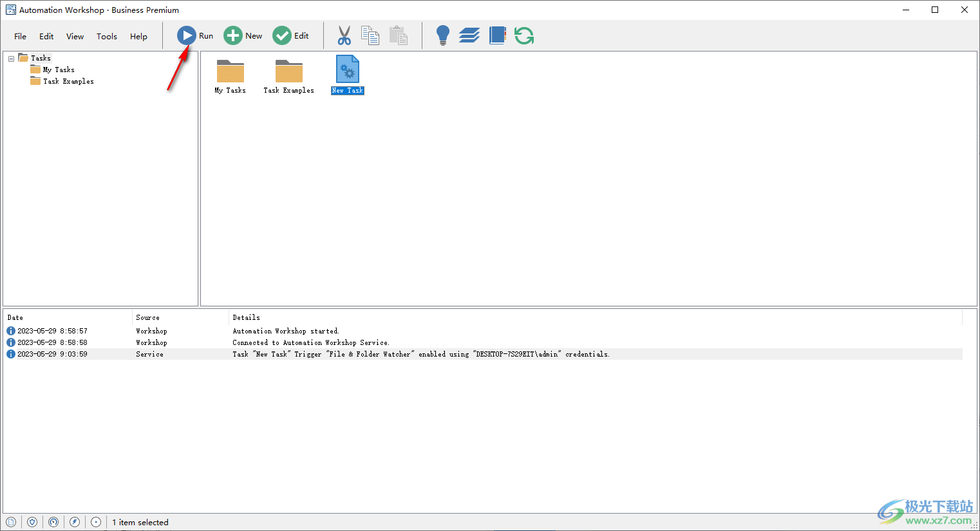
Task: Click the shield icon in the status bar
Action: coord(32,522)
